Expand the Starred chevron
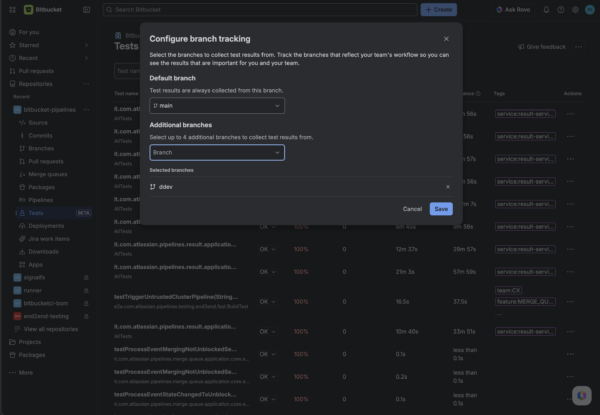Image resolution: width=600 pixels, height=415 pixels. 86,45
